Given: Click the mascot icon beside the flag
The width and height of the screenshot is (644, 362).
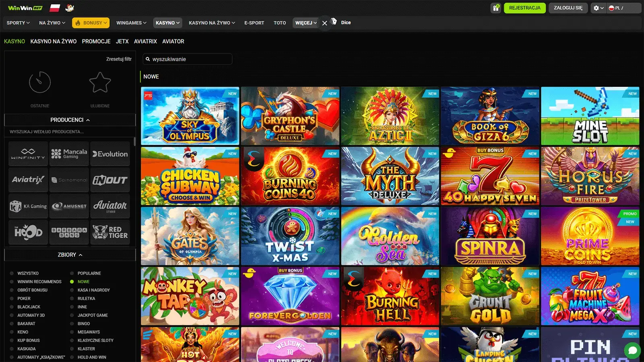Looking at the screenshot, I should 70,8.
